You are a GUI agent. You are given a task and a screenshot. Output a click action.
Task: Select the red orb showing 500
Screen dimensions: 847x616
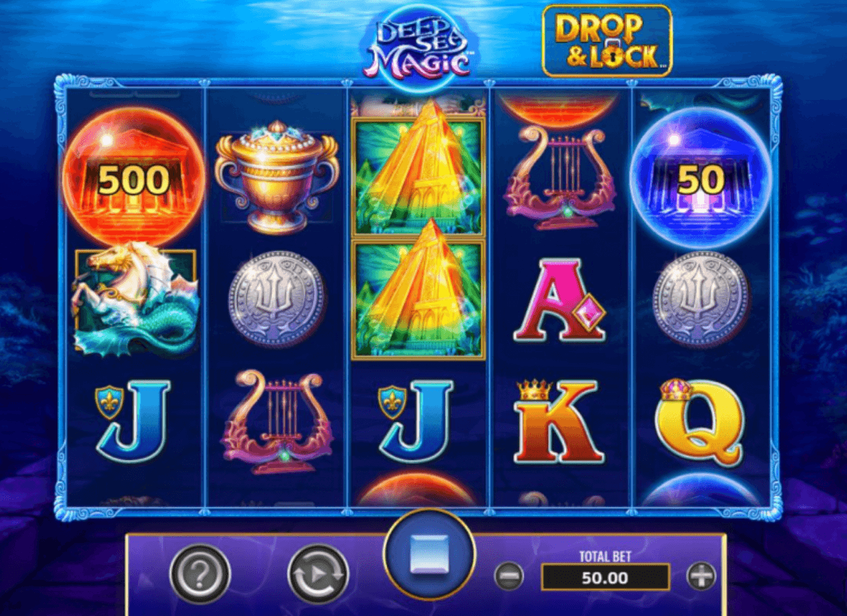(134, 178)
